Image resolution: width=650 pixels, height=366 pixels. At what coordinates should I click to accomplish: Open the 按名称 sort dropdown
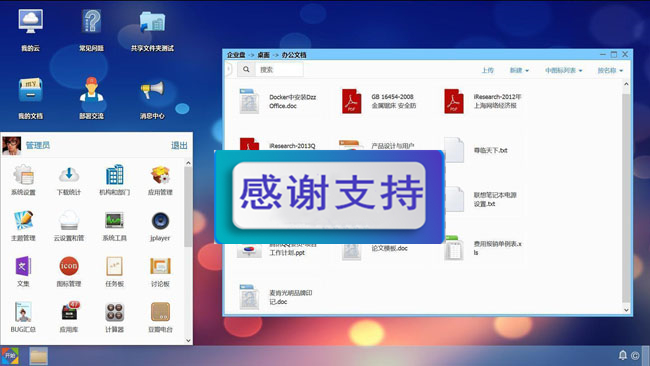coord(610,70)
